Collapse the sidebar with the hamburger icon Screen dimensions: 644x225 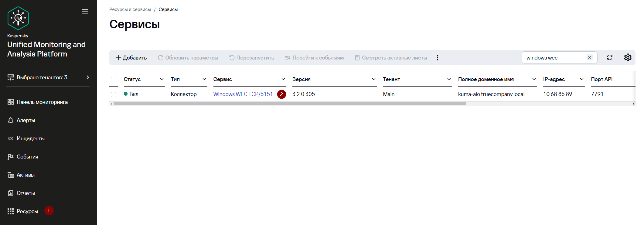85,11
